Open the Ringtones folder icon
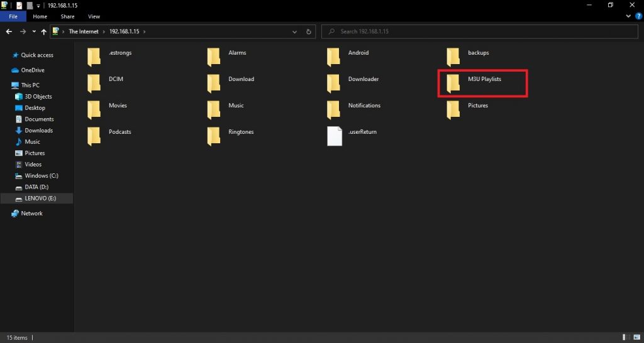 [x=214, y=136]
